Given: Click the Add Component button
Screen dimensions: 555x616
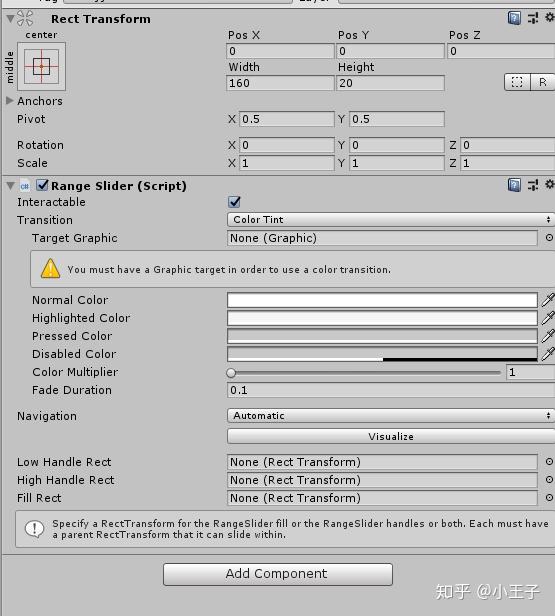Looking at the screenshot, I should point(278,574).
